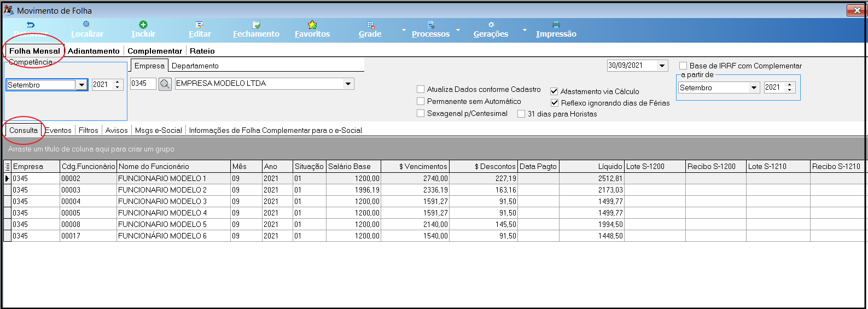Click the Gerações gear icon

(x=491, y=25)
